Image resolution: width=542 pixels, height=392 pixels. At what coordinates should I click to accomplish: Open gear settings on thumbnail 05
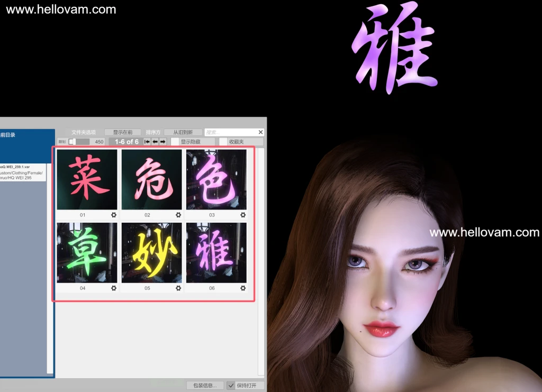coord(178,288)
